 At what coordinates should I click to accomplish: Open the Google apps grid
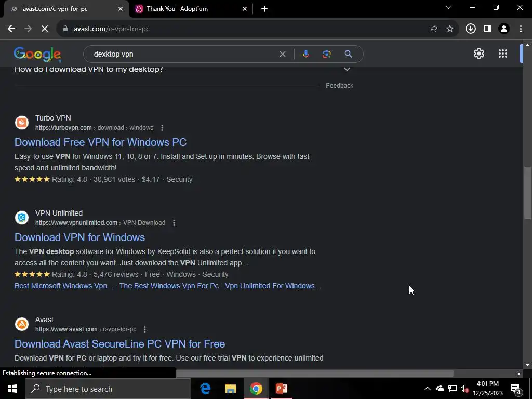(x=502, y=54)
